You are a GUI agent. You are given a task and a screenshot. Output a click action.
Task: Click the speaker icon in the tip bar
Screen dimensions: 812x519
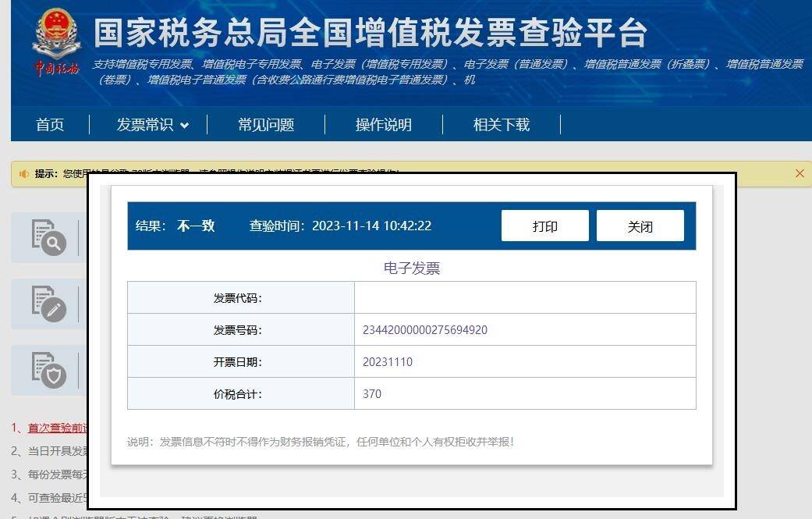(x=24, y=173)
